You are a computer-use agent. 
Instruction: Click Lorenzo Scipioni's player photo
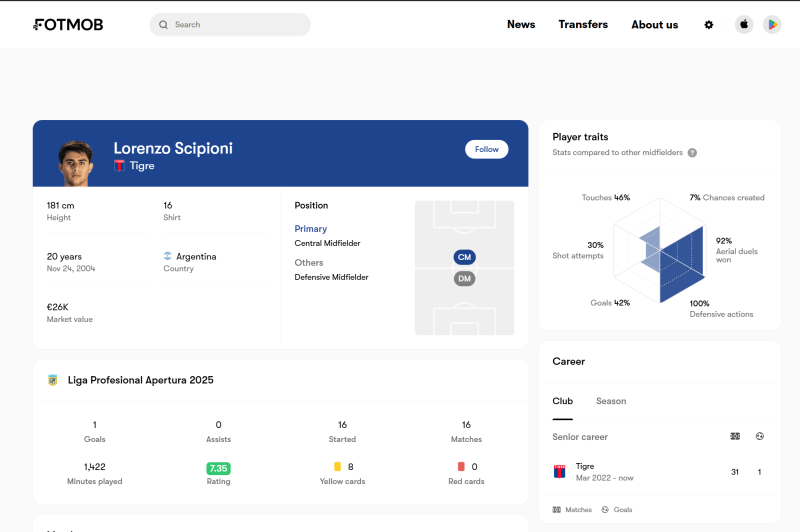click(x=76, y=163)
